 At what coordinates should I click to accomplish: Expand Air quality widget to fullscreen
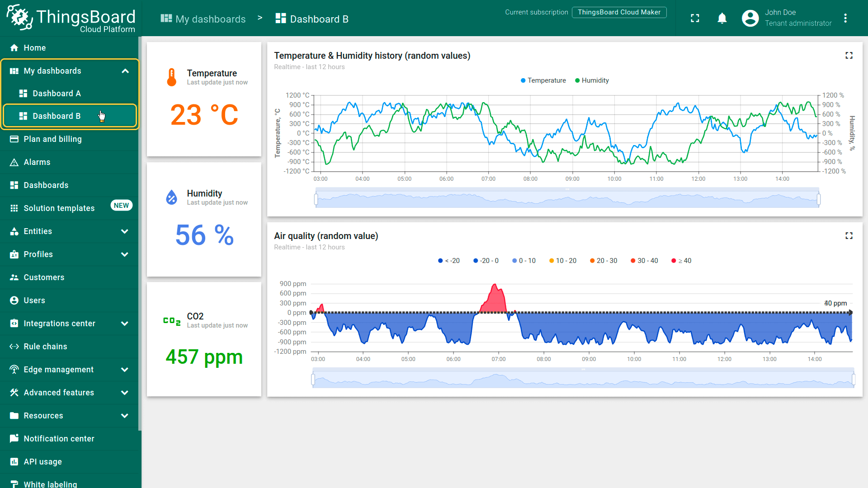849,235
